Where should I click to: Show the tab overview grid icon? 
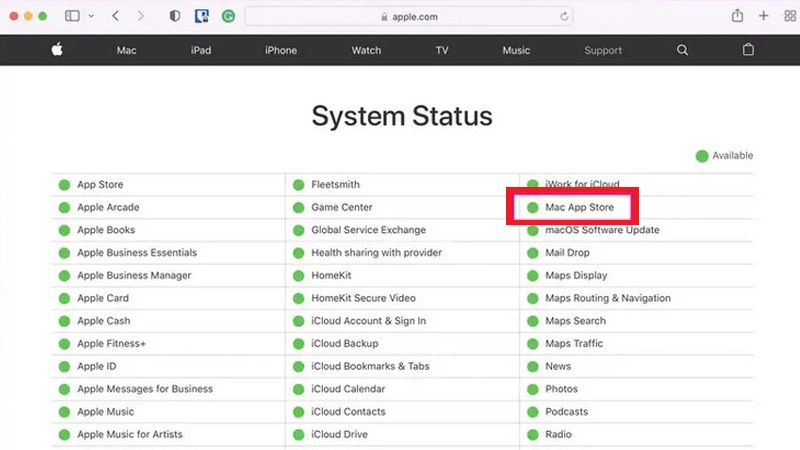tap(790, 16)
